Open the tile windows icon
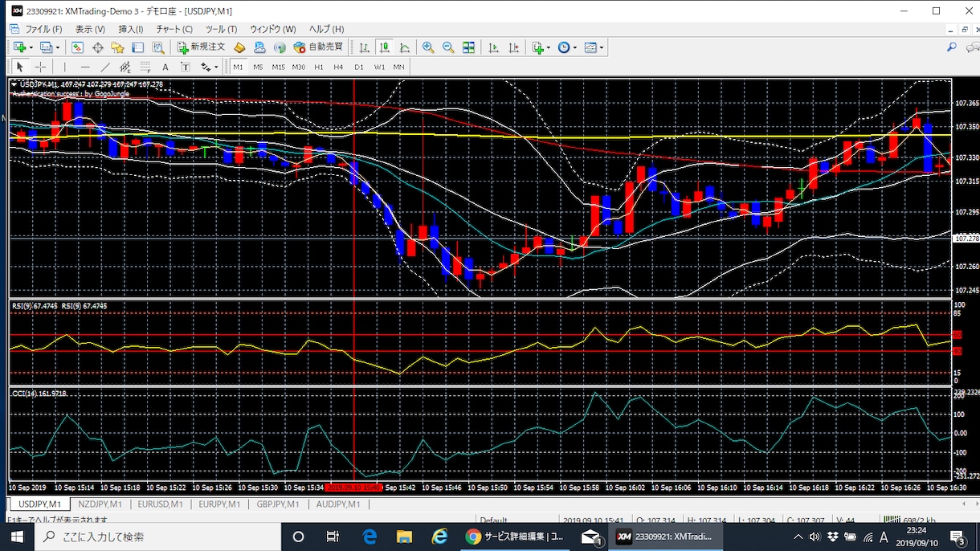Screen dimensions: 980x551 pyautogui.click(x=468, y=47)
